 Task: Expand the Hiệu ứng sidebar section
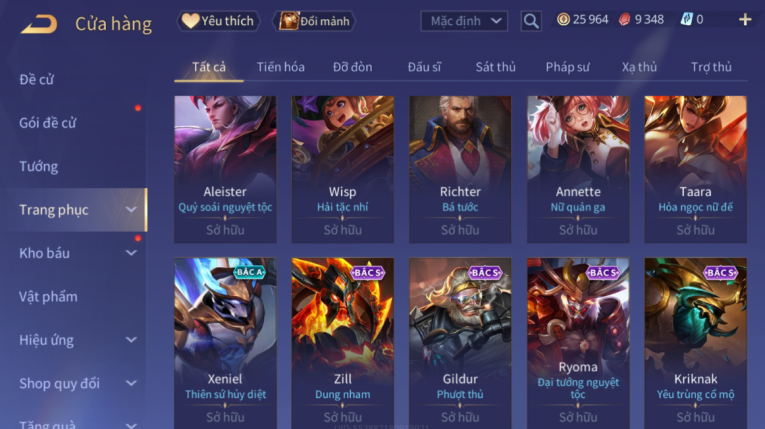131,340
